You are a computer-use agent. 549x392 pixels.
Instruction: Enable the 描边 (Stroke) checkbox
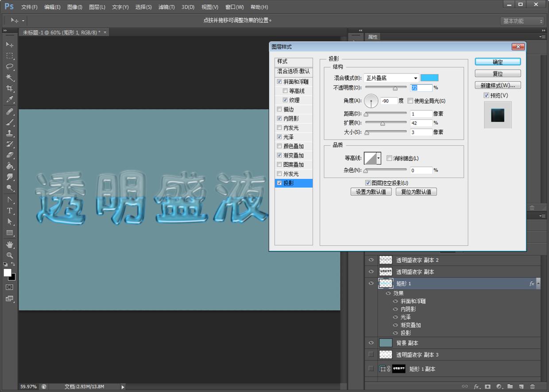coord(279,109)
